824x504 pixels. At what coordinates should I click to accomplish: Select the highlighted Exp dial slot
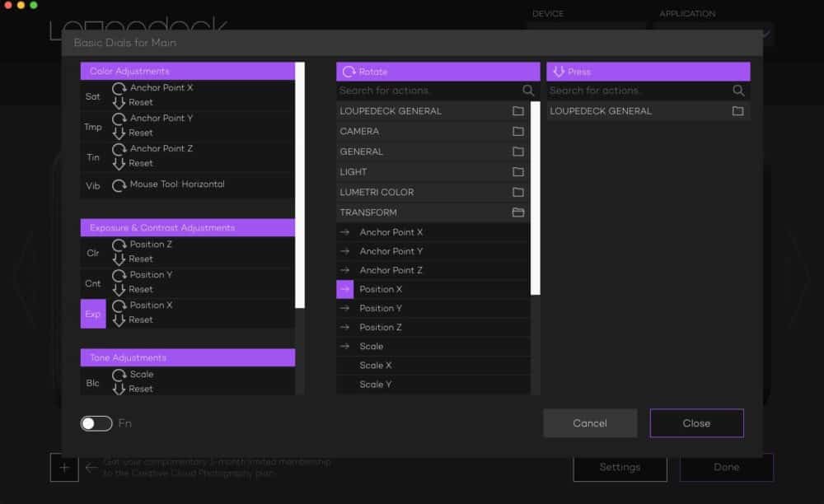coord(93,314)
